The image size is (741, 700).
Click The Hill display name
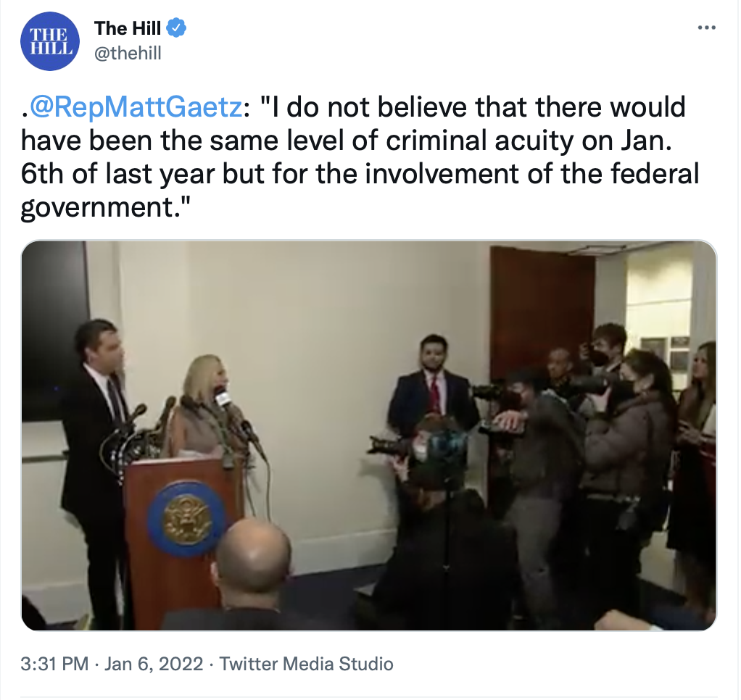128,28
